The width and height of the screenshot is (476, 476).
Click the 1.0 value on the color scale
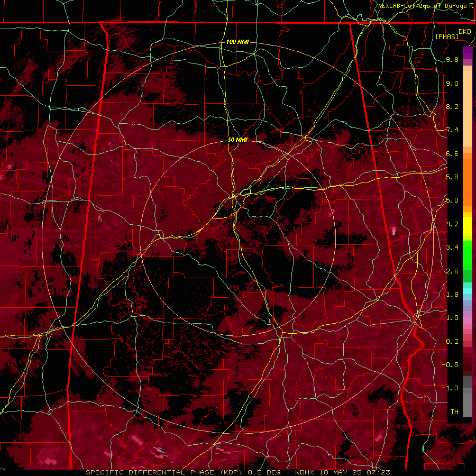[x=452, y=317]
